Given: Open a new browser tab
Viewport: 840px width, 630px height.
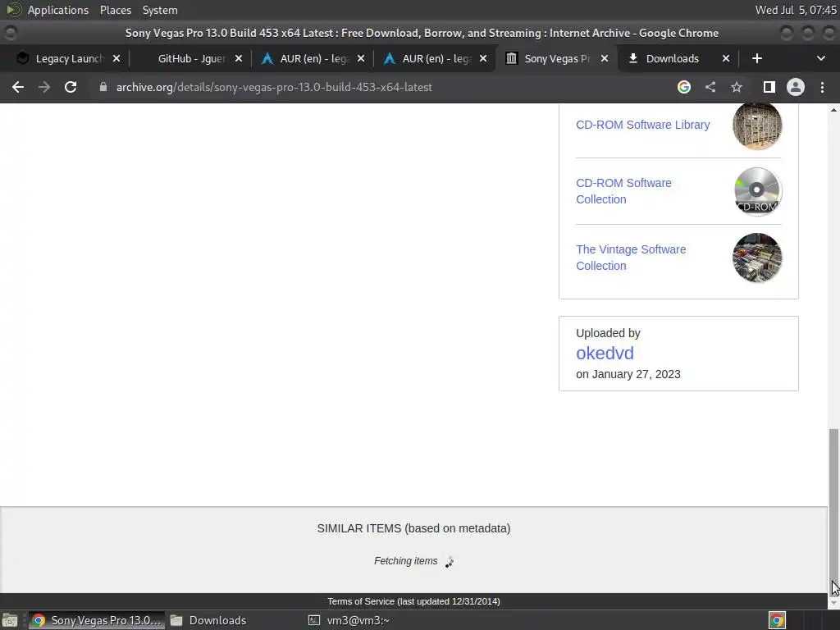Looking at the screenshot, I should [x=757, y=58].
